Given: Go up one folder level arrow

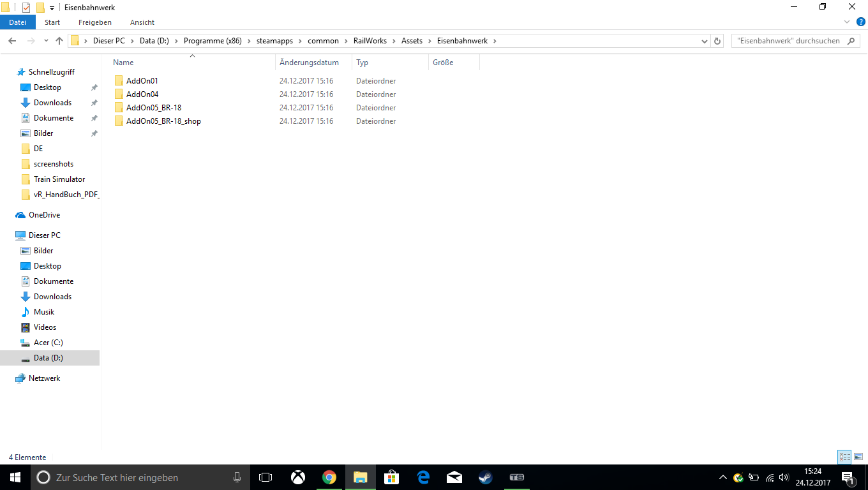Looking at the screenshot, I should pyautogui.click(x=59, y=41).
